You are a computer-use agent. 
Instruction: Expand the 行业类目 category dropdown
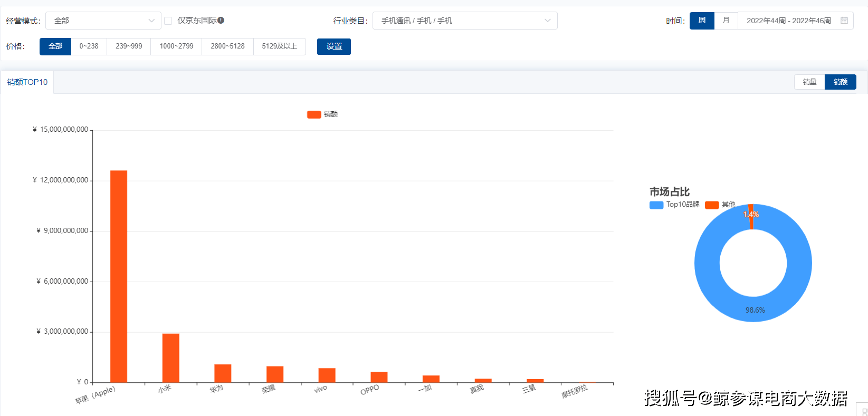coord(465,21)
